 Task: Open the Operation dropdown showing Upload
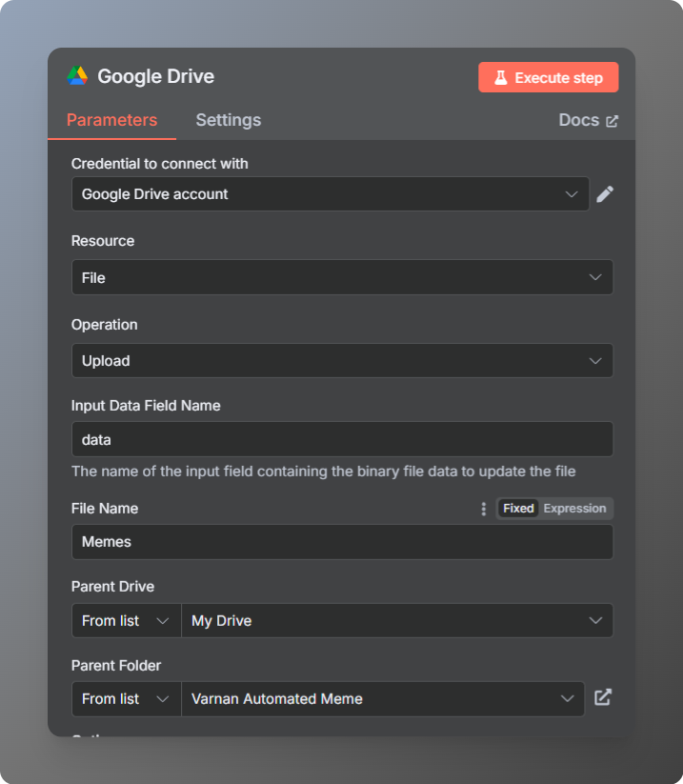click(343, 360)
